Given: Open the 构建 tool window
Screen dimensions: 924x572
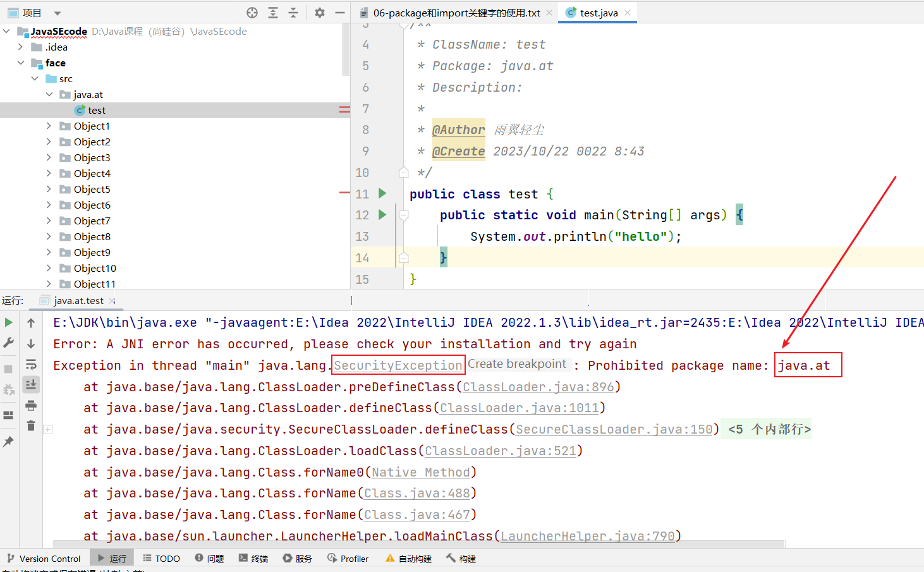Looking at the screenshot, I should click(x=461, y=559).
